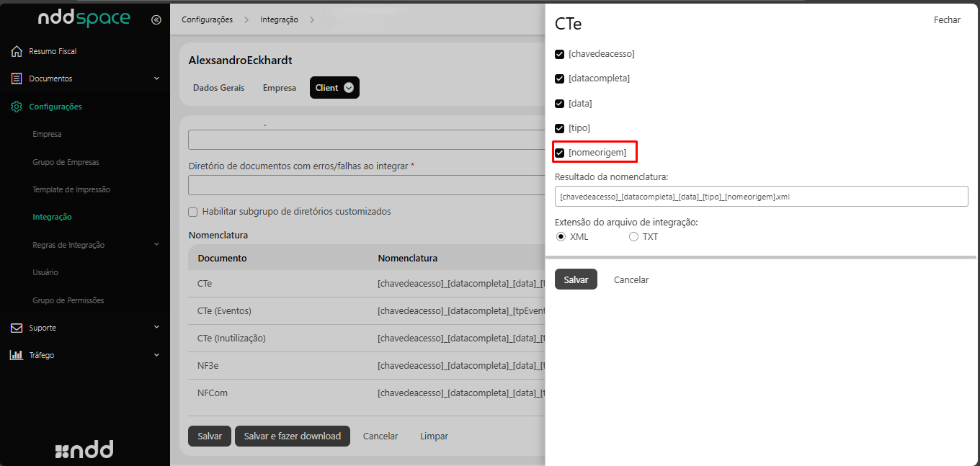Viewport: 980px width, 466px height.
Task: Uncheck the [chavedeacesso] checkbox
Action: click(x=560, y=54)
